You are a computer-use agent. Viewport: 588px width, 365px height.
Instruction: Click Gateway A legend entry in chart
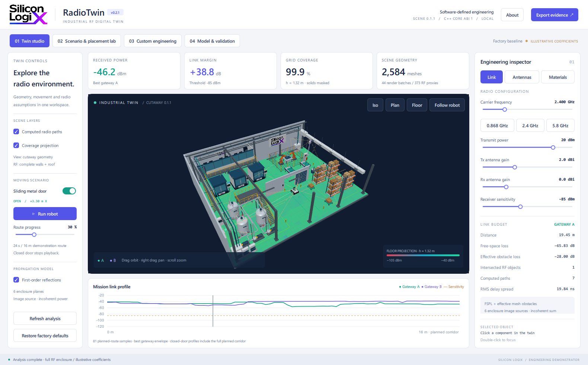point(409,287)
